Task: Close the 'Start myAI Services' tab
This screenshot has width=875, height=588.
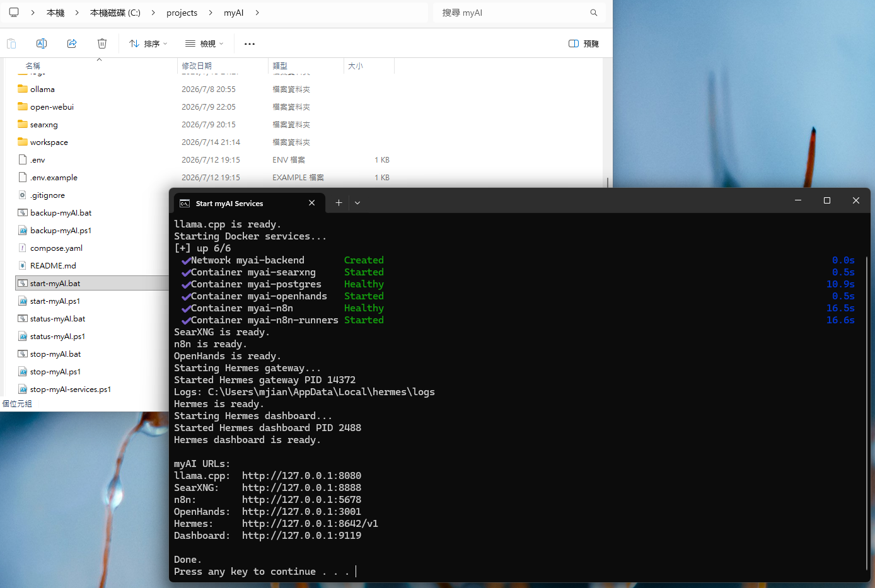Action: [311, 202]
